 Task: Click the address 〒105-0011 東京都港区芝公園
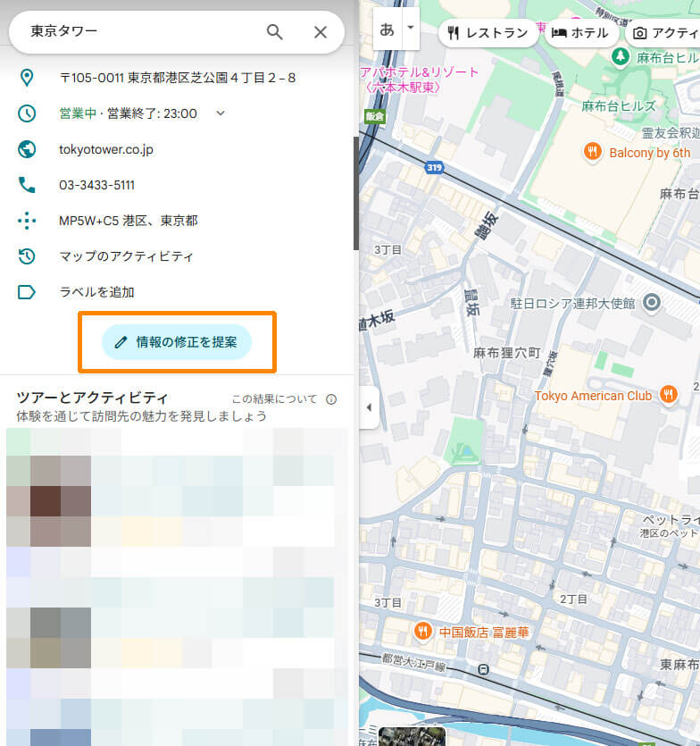pyautogui.click(x=178, y=78)
